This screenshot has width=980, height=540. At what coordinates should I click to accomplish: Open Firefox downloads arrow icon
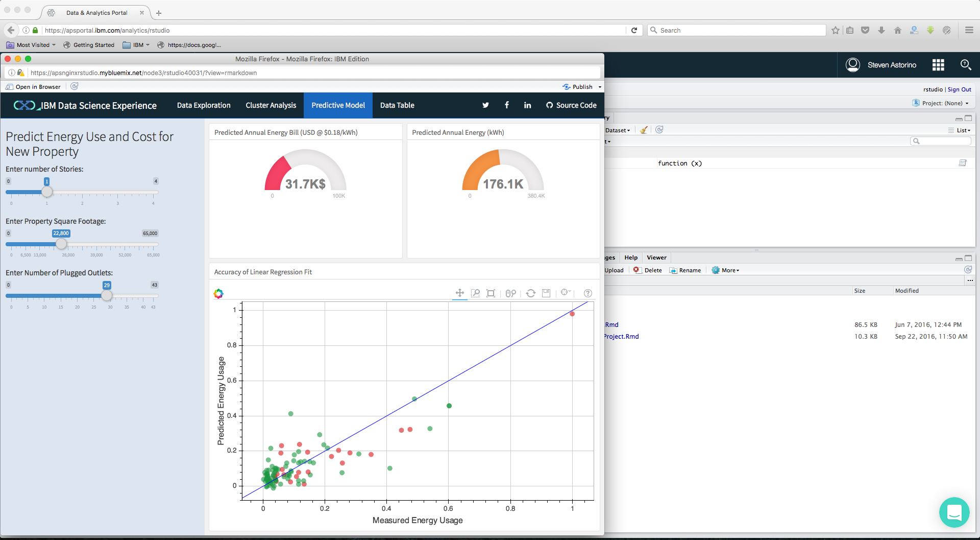pos(881,30)
